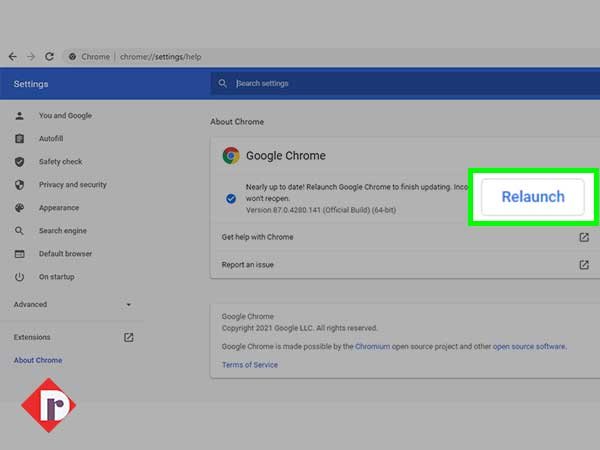Click the Google Chrome logo icon
The height and width of the screenshot is (450, 600).
[231, 156]
